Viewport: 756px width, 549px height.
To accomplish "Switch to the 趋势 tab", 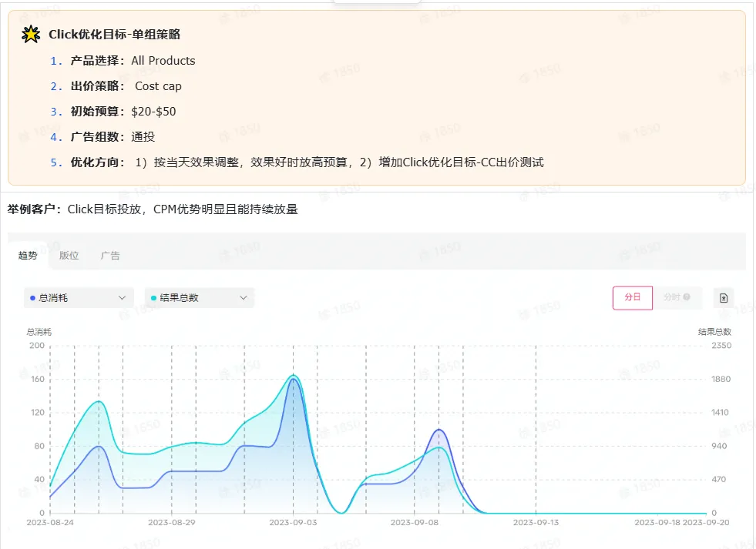I will click(28, 255).
